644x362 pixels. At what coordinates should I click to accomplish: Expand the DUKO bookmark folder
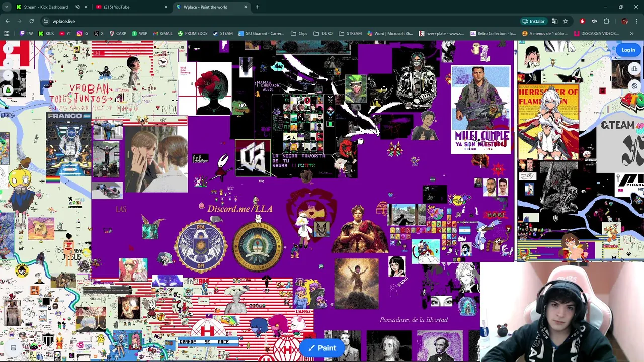[x=323, y=34]
